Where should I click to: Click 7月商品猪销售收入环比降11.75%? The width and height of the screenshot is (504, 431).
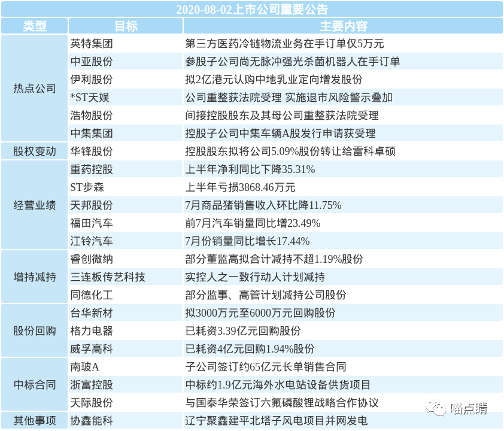263,205
